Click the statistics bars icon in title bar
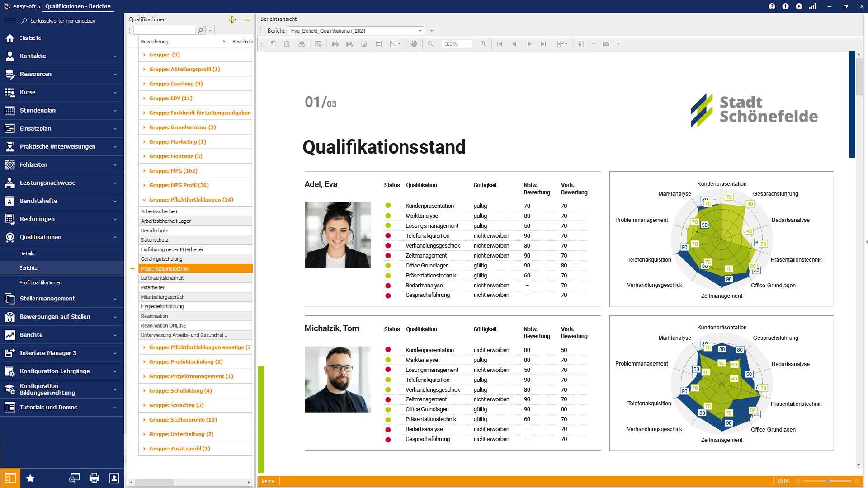The image size is (868, 488). [812, 6]
